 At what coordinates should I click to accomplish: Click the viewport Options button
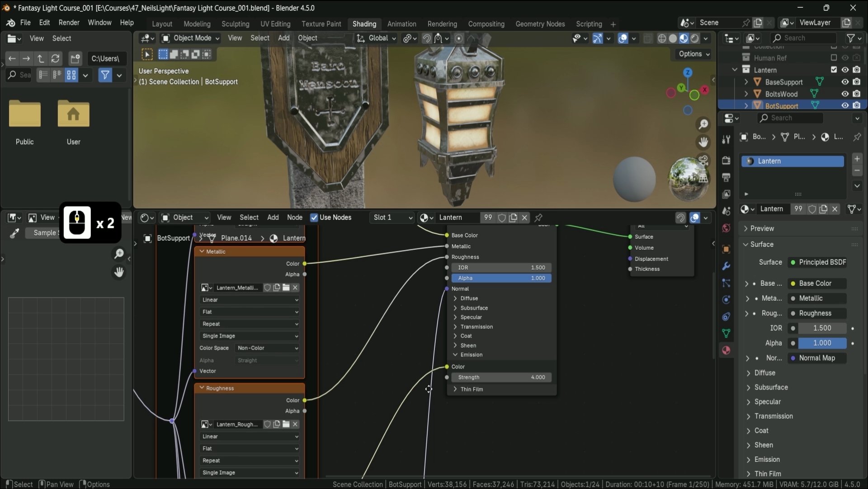693,54
